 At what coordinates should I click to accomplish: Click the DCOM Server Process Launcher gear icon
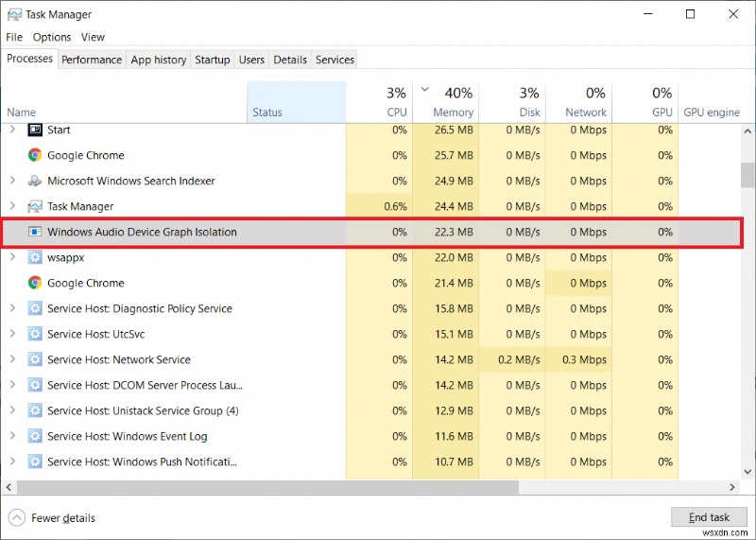(x=35, y=385)
